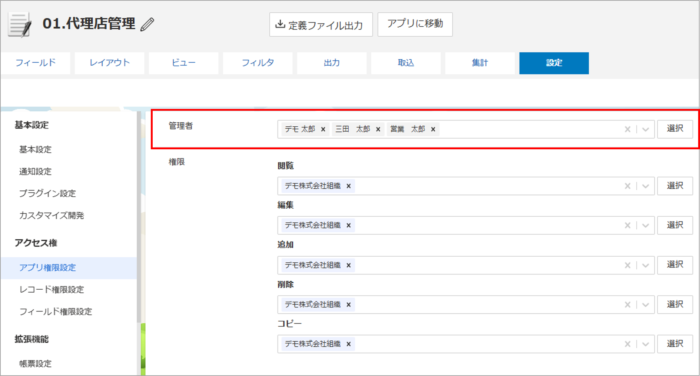Open the 取込 tab
700x376 pixels.
[406, 63]
